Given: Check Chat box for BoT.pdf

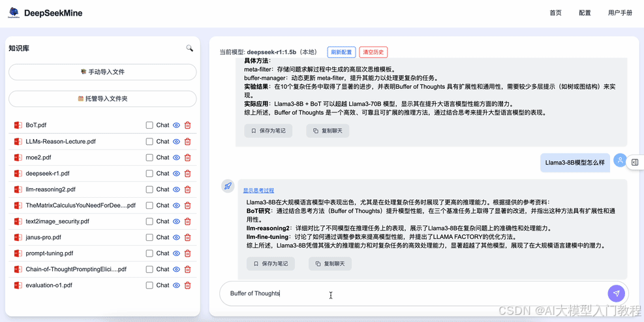Looking at the screenshot, I should [149, 125].
